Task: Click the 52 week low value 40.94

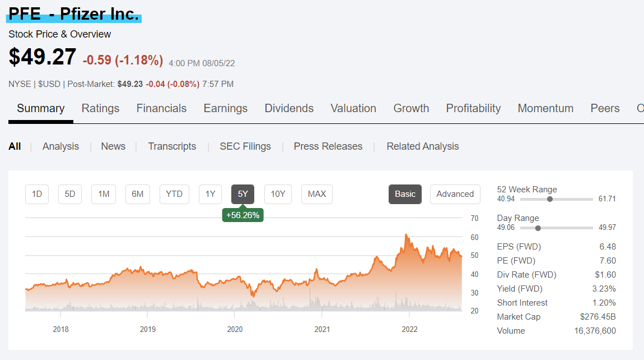Action: click(x=506, y=199)
